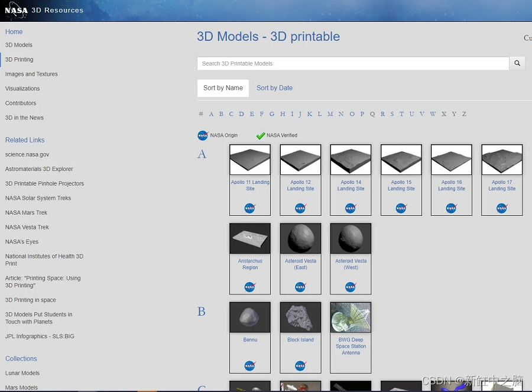Screen dimensions: 532x392
Task: Focus the Search 3D Printable Models field
Action: coord(353,63)
